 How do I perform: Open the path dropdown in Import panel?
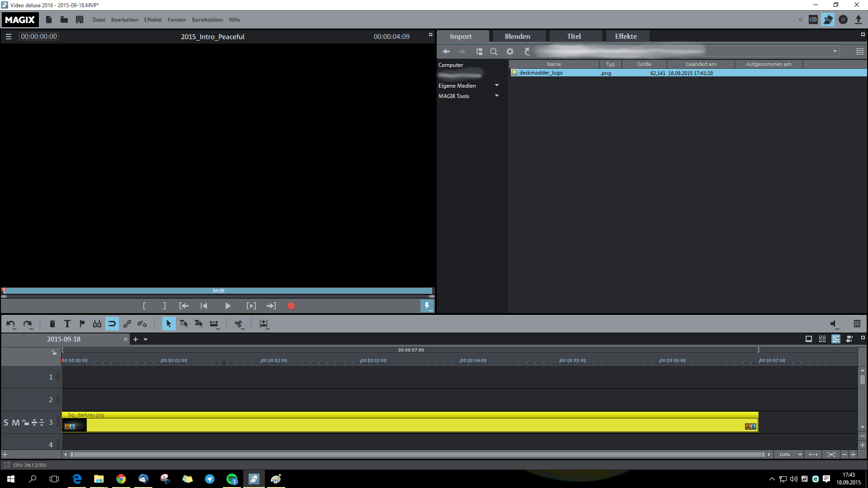click(x=835, y=52)
